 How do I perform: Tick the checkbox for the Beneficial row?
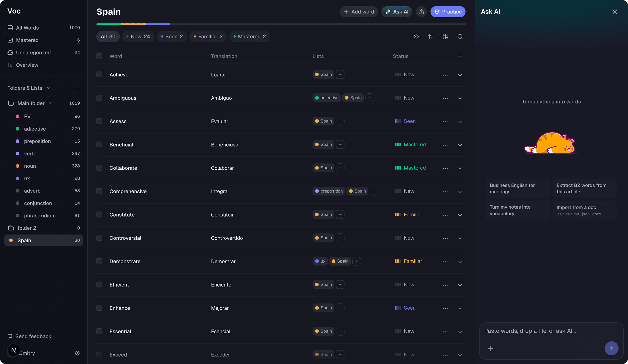pos(99,145)
